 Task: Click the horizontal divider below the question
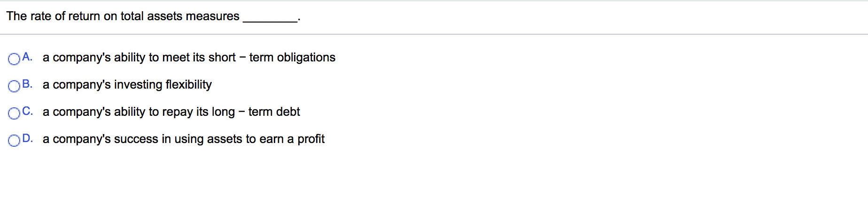pos(434,34)
